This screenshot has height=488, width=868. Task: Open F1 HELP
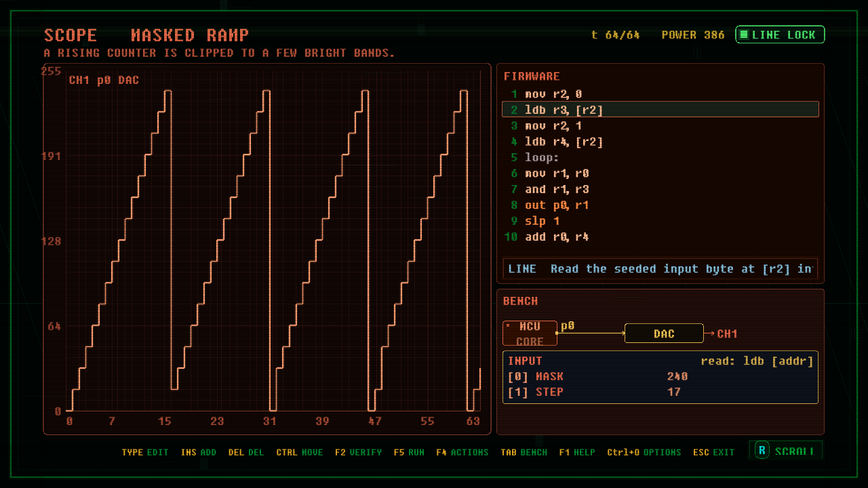(x=577, y=452)
